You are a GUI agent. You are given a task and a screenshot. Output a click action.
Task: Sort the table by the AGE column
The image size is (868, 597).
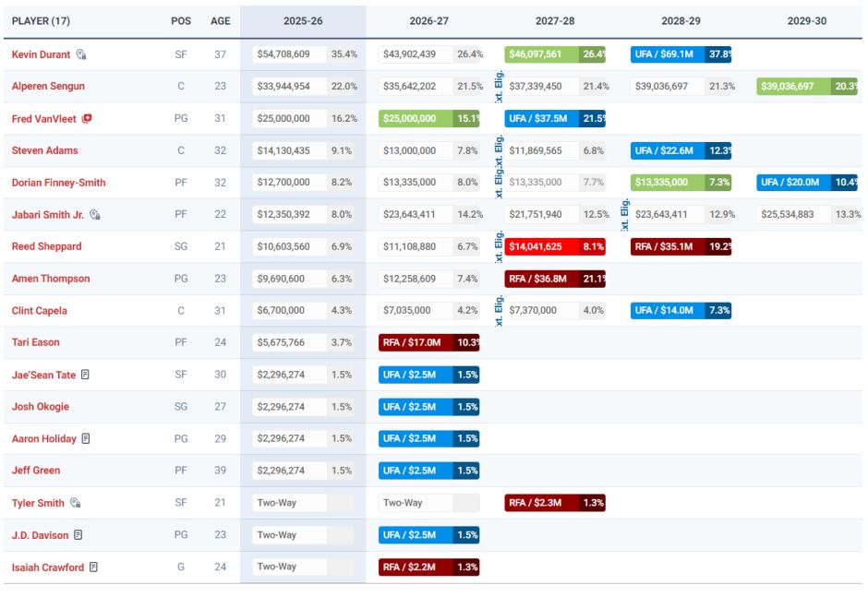click(221, 21)
